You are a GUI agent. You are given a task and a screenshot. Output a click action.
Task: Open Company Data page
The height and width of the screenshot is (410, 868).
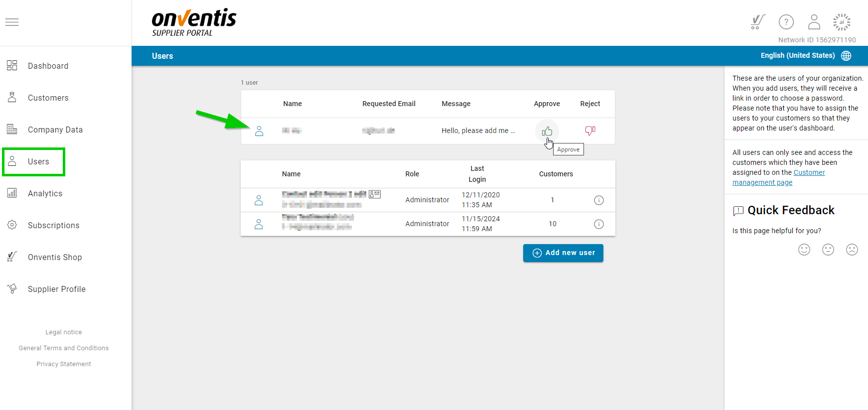[x=55, y=130]
